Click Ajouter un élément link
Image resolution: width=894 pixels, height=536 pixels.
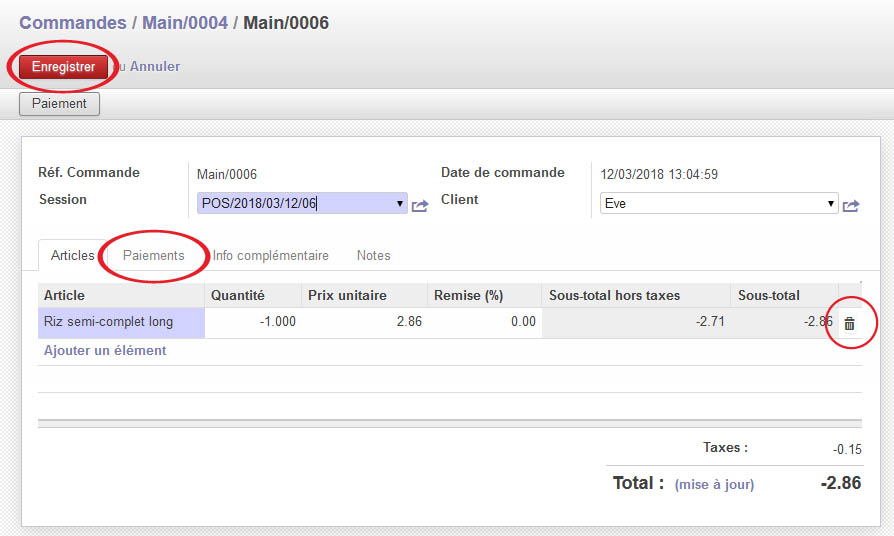tap(105, 351)
